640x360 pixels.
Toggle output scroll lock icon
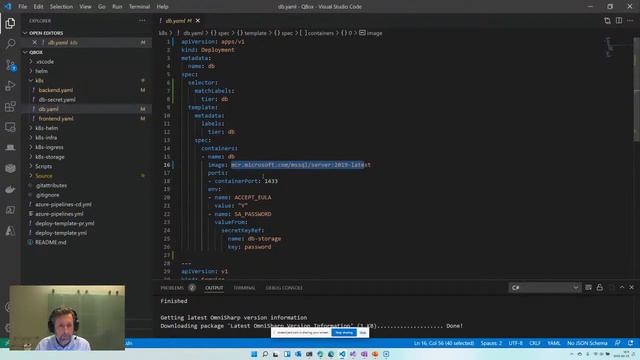point(600,288)
